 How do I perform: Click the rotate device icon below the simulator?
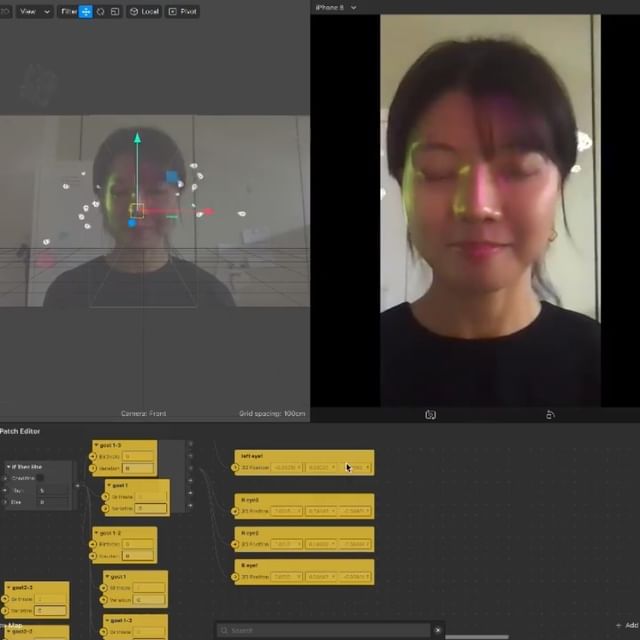(x=550, y=414)
